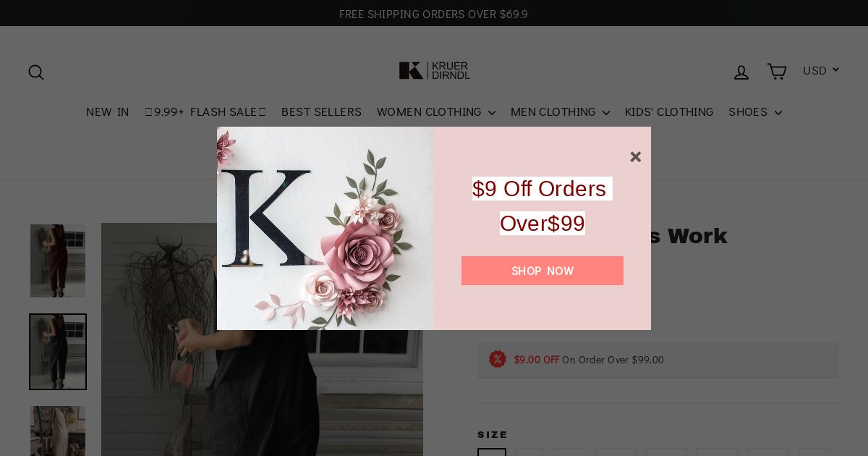Expand the Men Clothing menu
This screenshot has height=456, width=868.
pyautogui.click(x=560, y=112)
